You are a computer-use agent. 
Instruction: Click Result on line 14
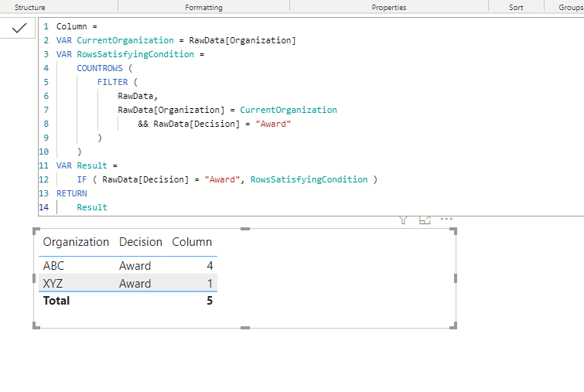coord(92,207)
